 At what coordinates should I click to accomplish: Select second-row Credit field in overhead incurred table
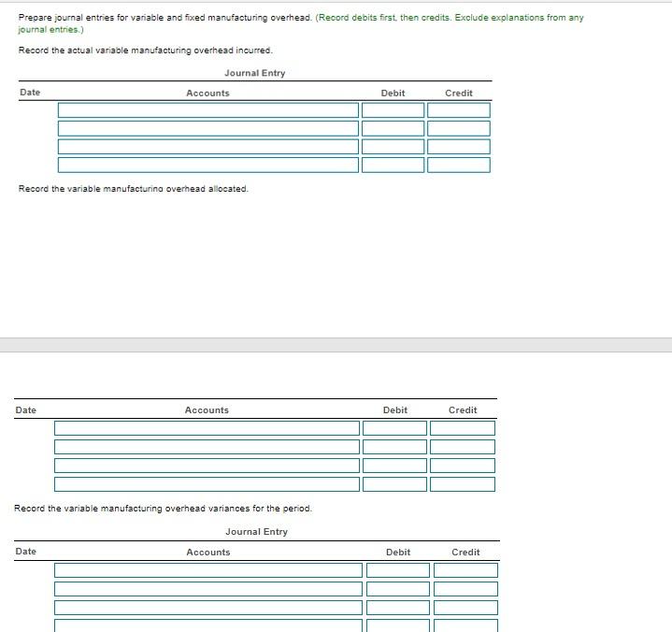(459, 129)
